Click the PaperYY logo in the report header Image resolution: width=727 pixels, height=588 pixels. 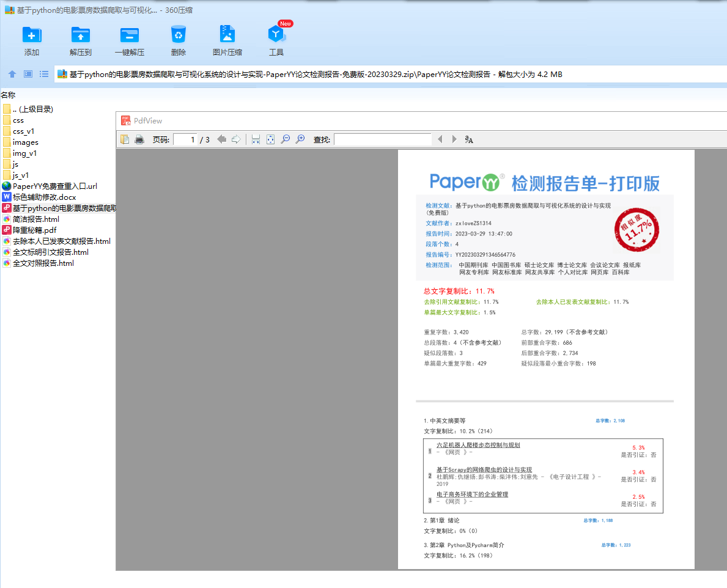tap(467, 182)
